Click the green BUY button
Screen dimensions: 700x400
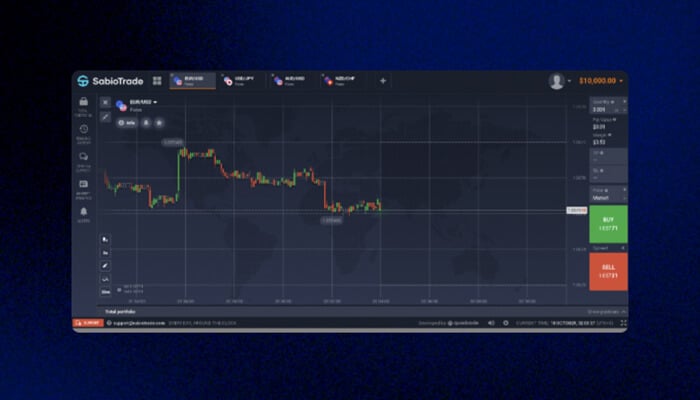608,224
